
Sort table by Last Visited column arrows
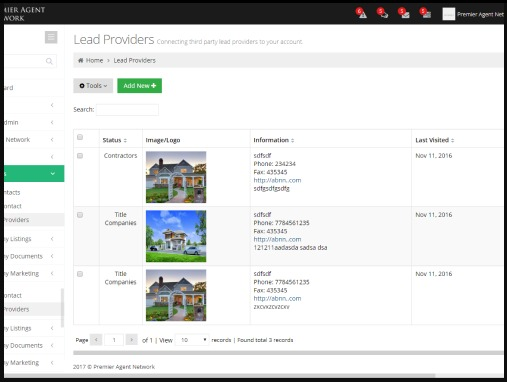pyautogui.click(x=452, y=140)
